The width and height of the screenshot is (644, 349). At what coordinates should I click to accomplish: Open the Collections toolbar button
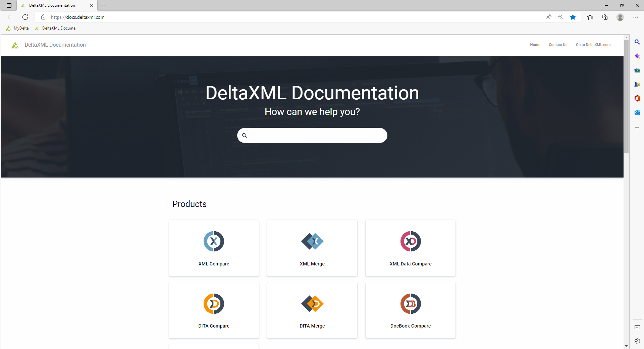point(605,17)
